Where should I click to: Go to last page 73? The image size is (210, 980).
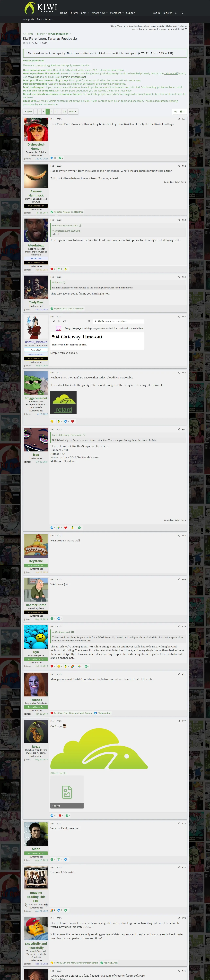click(x=64, y=111)
